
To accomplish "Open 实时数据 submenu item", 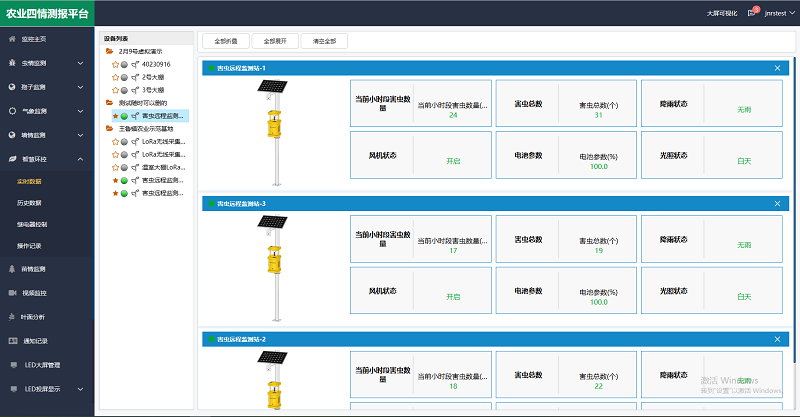I will pyautogui.click(x=29, y=181).
